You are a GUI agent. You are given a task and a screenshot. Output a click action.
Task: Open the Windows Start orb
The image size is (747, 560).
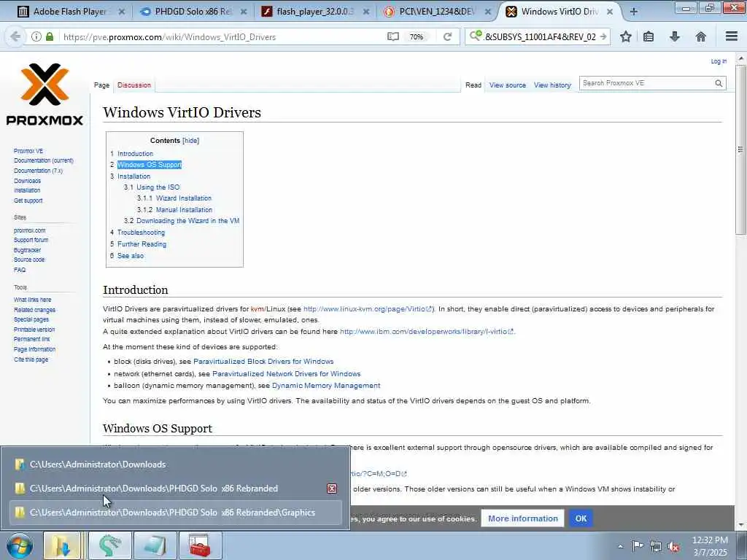[x=20, y=545]
